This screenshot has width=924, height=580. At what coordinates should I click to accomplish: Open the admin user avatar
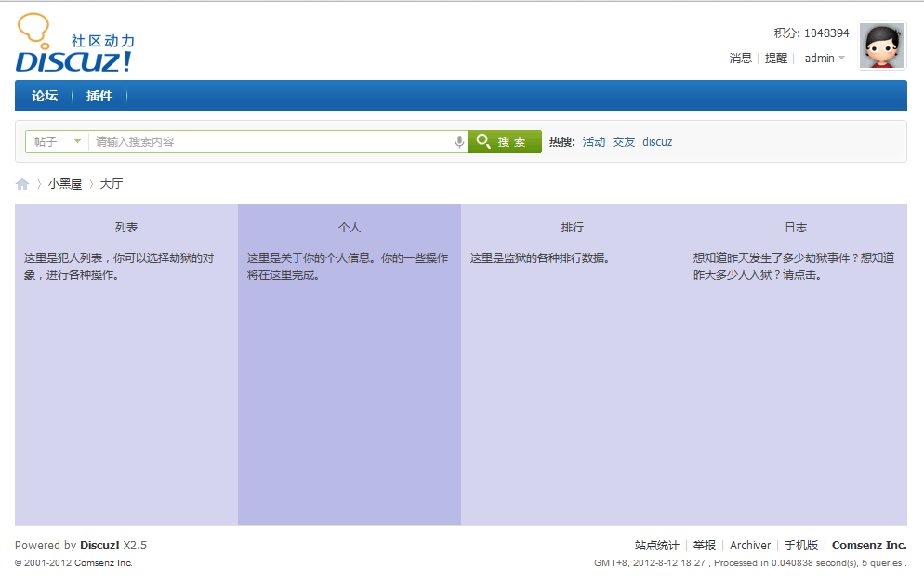881,46
